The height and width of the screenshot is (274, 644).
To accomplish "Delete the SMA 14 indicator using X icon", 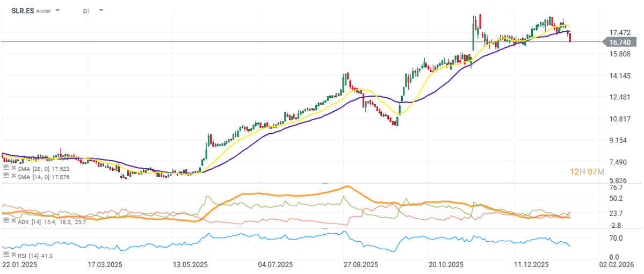I will pyautogui.click(x=12, y=176).
